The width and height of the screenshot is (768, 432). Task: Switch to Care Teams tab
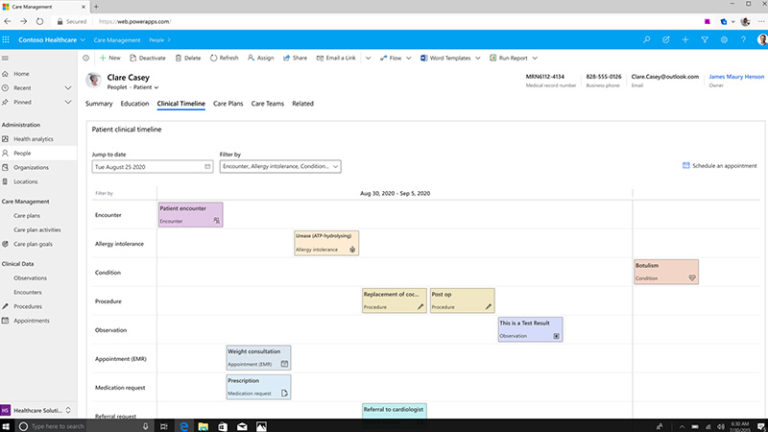267,103
